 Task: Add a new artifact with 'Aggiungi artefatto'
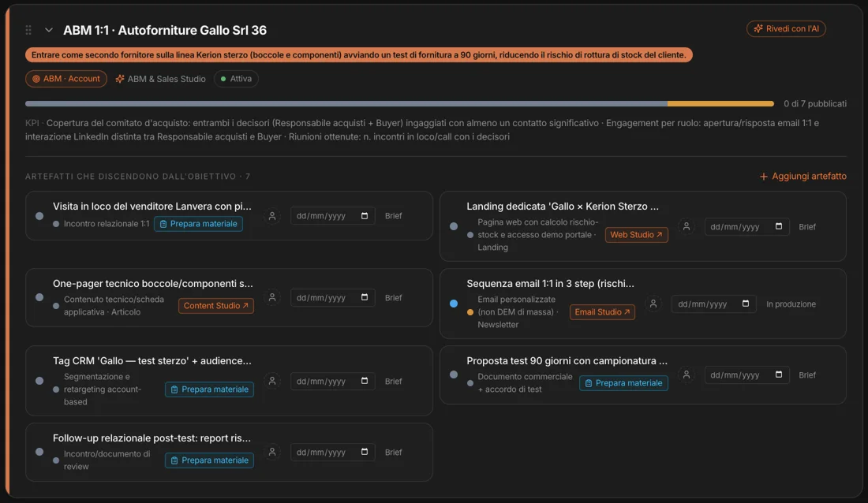pyautogui.click(x=803, y=176)
